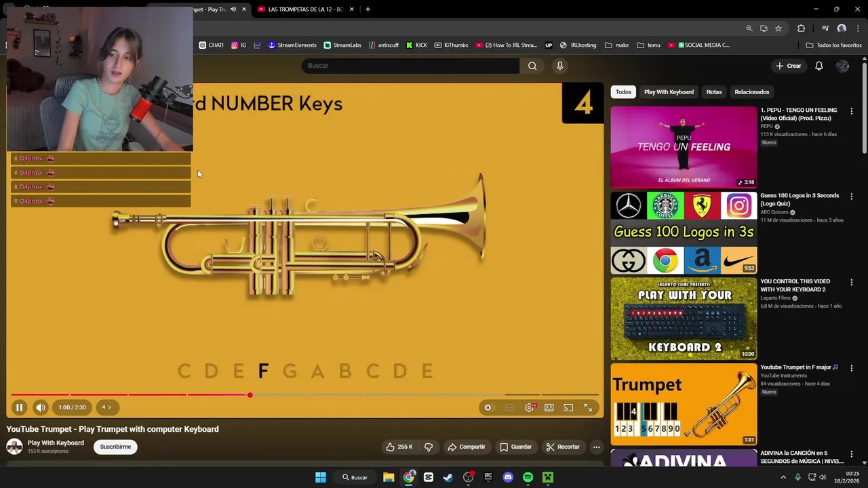Open video chapter 4 selector
Screen dimensions: 868x488
[x=106, y=407]
